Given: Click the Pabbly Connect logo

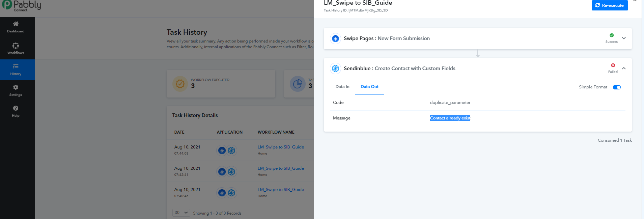Looking at the screenshot, I should (21, 6).
